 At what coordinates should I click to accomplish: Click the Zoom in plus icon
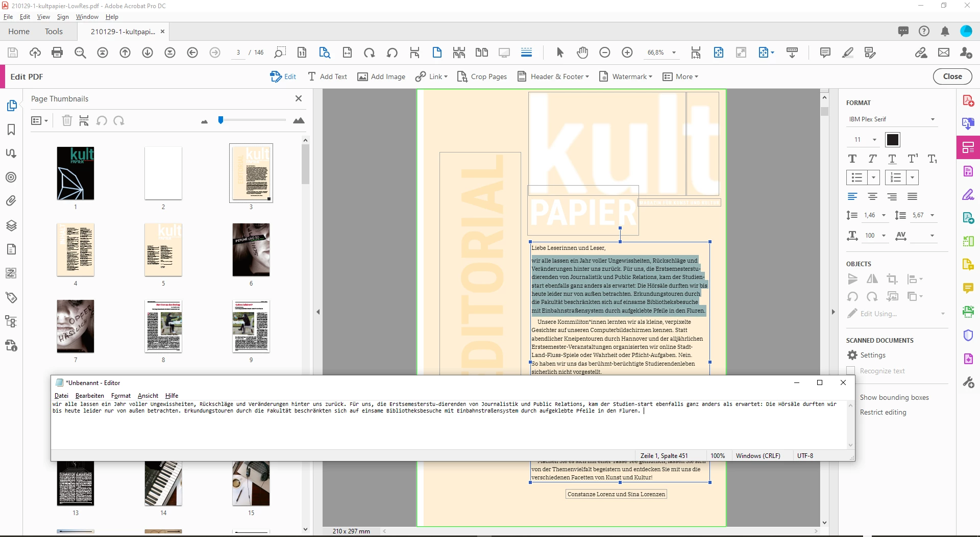tap(627, 53)
